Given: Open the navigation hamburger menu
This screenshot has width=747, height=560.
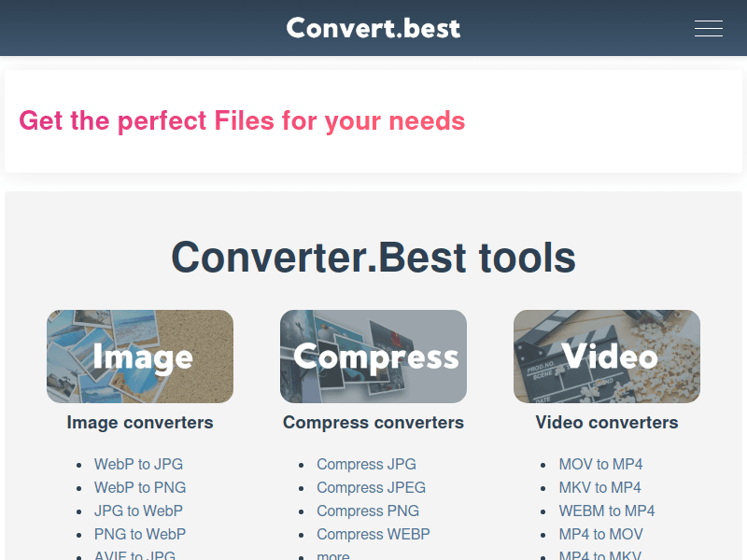Looking at the screenshot, I should (x=709, y=28).
